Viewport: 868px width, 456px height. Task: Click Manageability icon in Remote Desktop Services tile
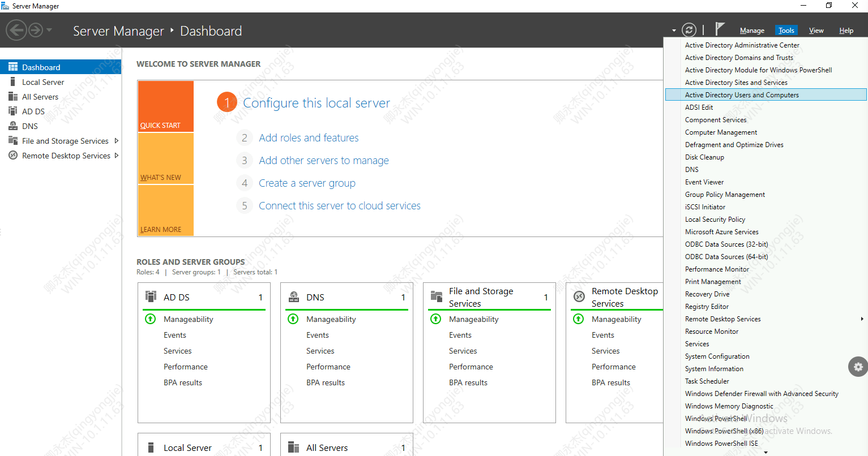click(x=579, y=319)
